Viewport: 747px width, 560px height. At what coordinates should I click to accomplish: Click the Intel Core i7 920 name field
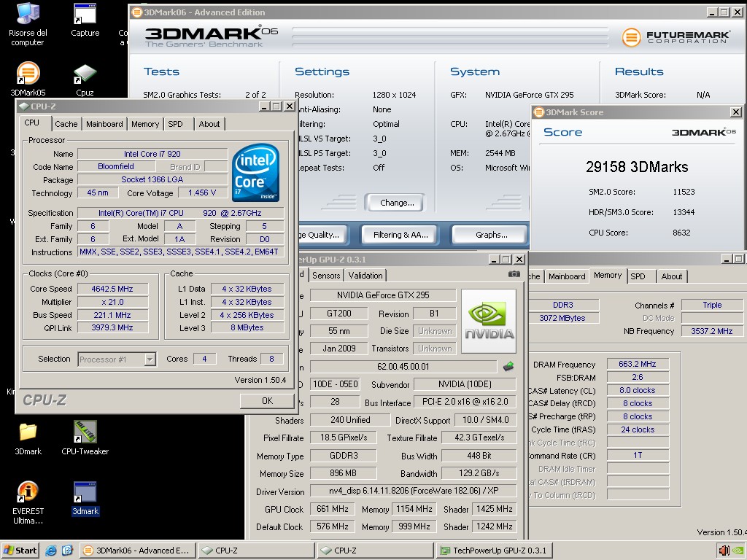tap(152, 154)
